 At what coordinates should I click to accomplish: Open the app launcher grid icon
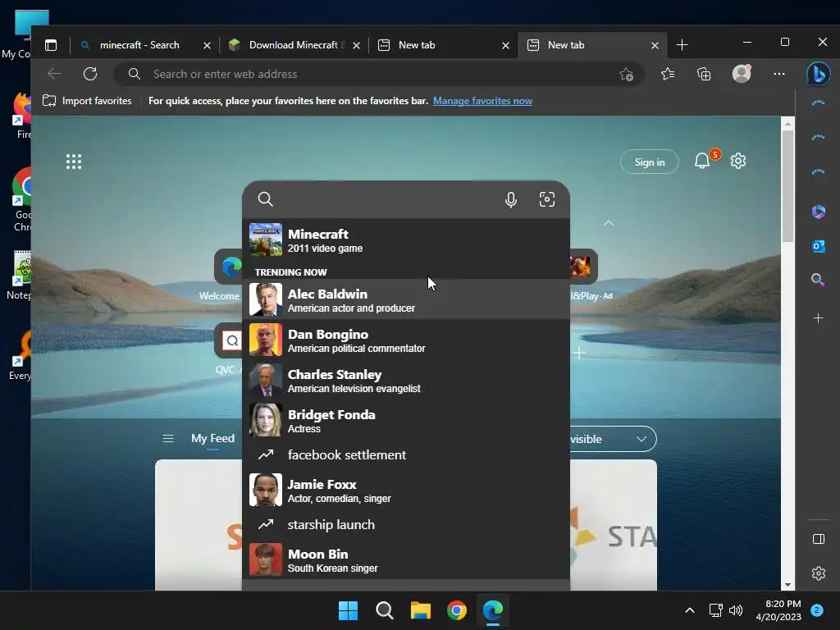(74, 162)
